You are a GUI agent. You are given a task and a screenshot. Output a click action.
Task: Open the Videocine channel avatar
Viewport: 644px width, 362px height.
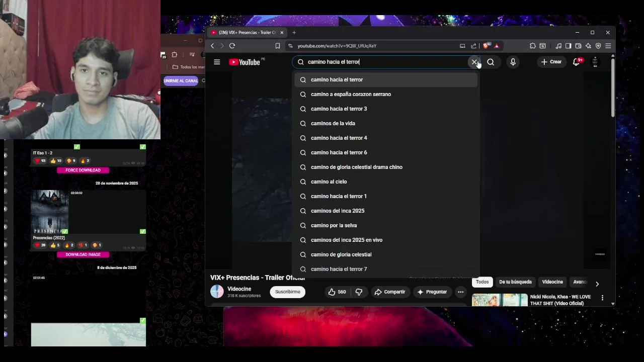pos(217,292)
